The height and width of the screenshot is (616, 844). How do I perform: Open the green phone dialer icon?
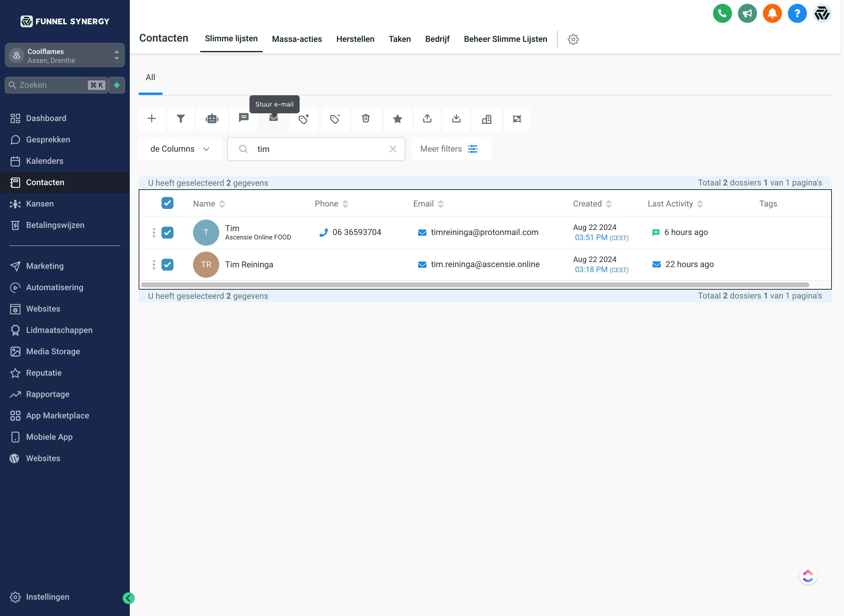pos(722,14)
